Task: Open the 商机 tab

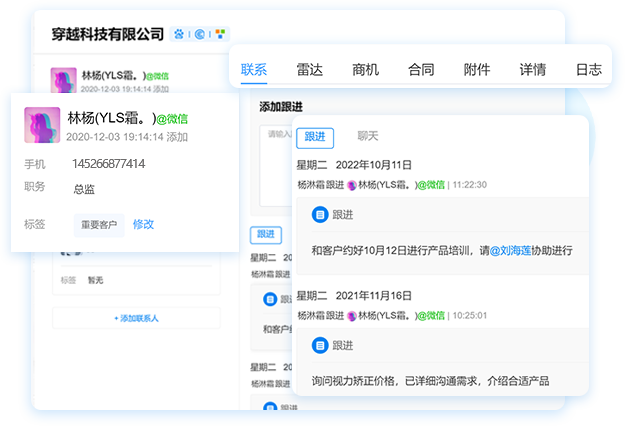Action: [366, 70]
